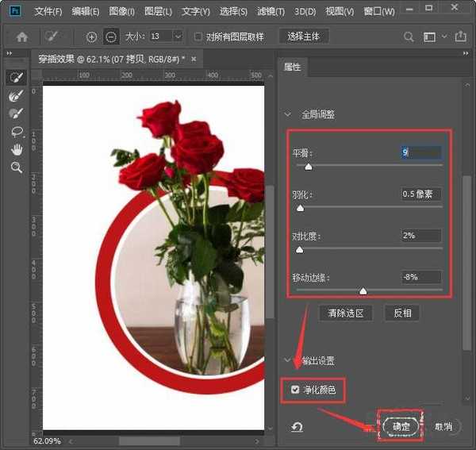Switch to the 属性 panel tab

pos(293,67)
